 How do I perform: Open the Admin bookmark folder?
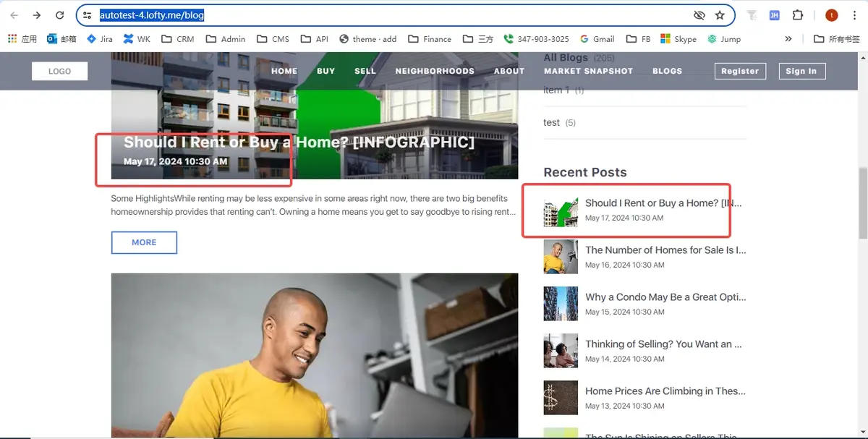point(226,39)
